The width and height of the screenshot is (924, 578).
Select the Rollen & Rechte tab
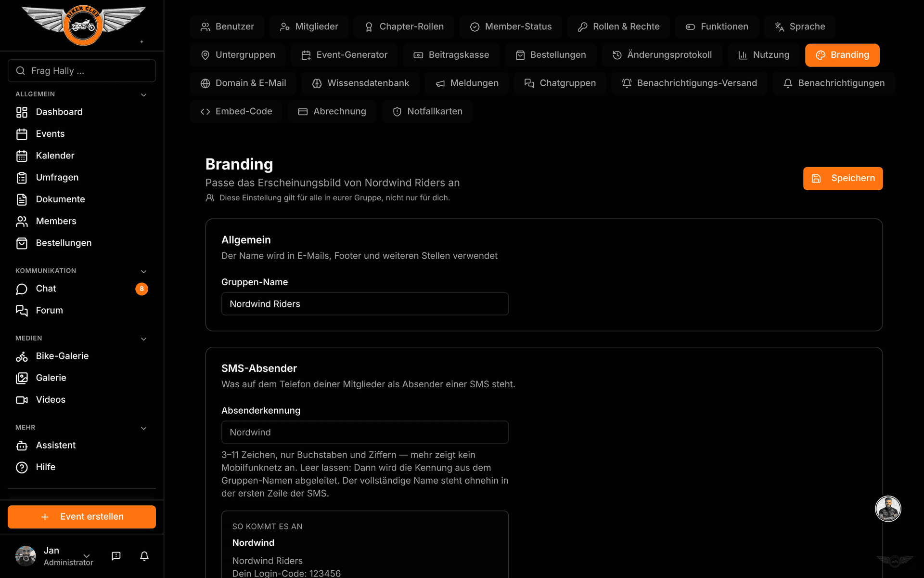click(618, 27)
